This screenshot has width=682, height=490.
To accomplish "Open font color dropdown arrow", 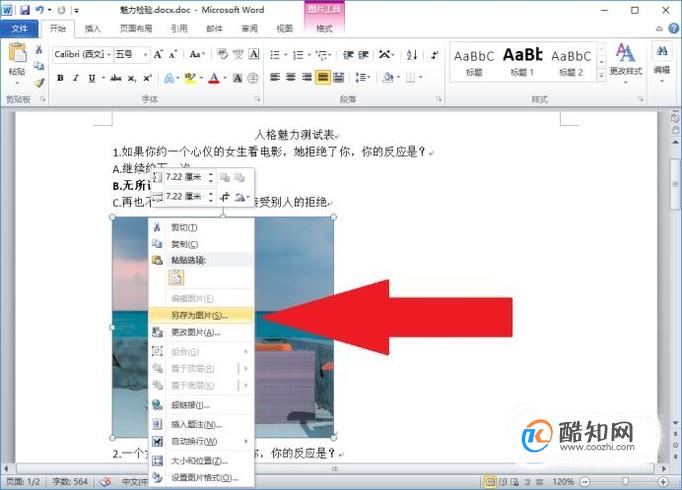I will 225,79.
